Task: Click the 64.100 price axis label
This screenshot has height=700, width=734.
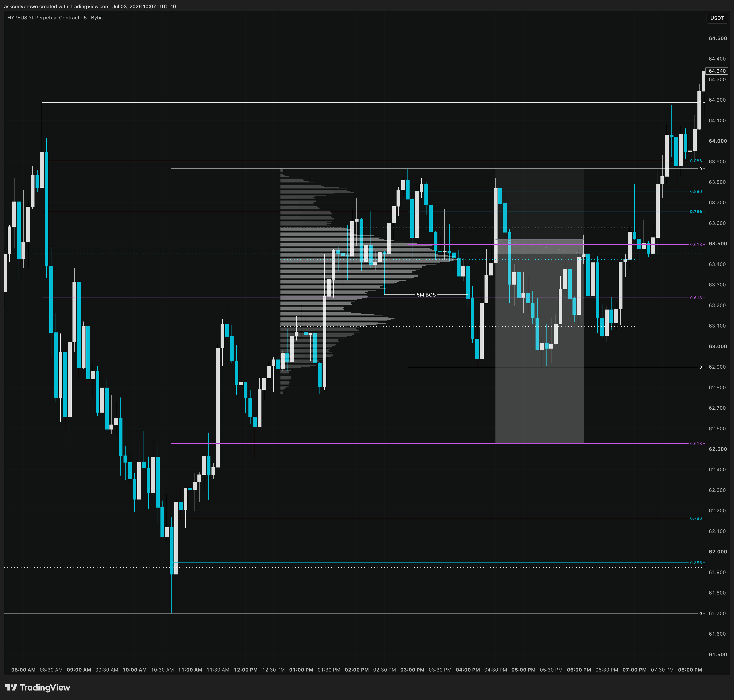Action: coord(717,121)
